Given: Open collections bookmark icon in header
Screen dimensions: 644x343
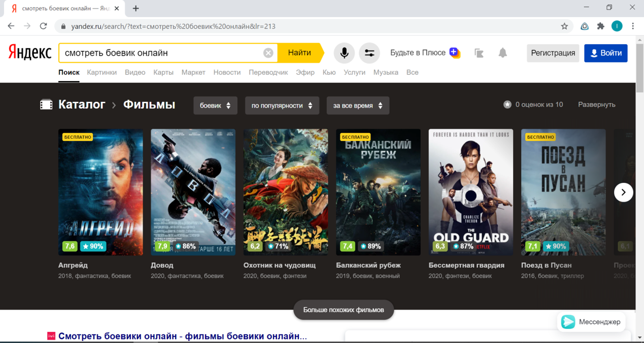Looking at the screenshot, I should coord(479,53).
